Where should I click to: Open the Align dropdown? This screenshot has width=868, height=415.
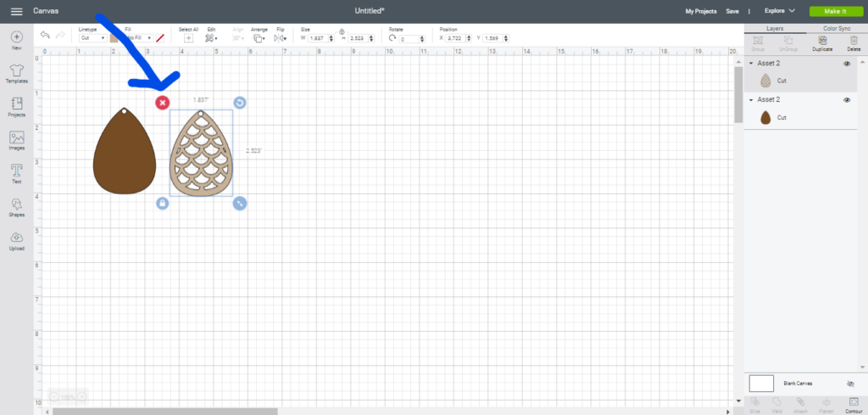238,38
